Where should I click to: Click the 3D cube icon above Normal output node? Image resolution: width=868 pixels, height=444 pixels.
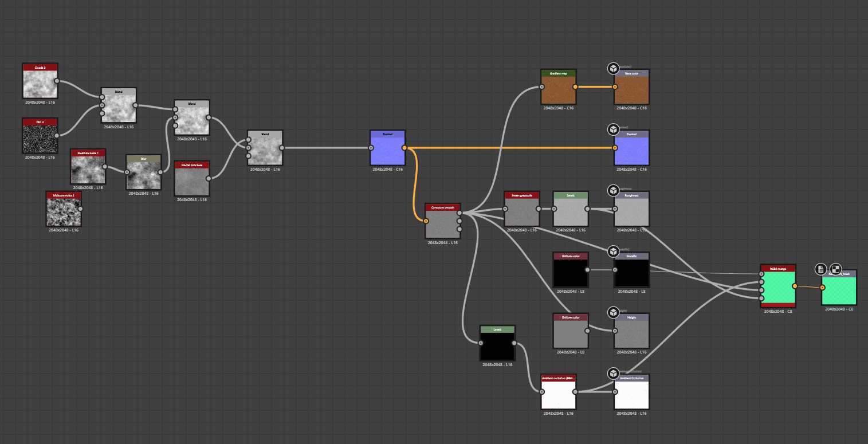613,129
